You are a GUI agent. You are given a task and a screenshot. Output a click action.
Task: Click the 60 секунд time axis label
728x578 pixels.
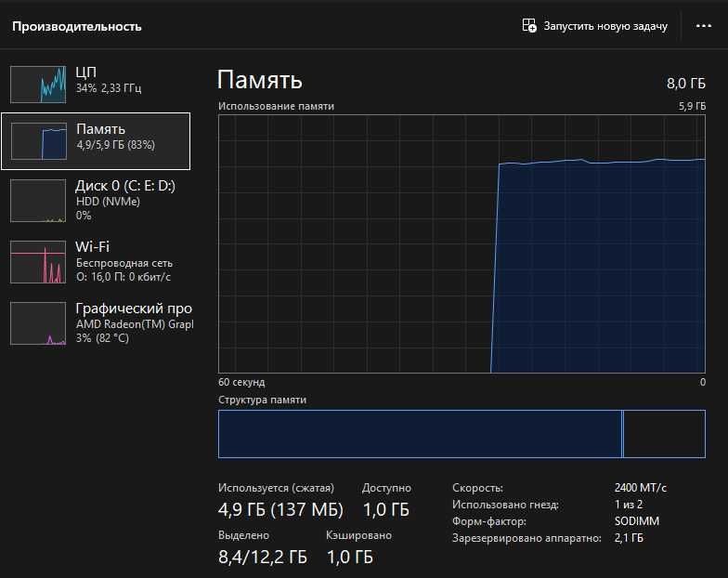(x=241, y=382)
